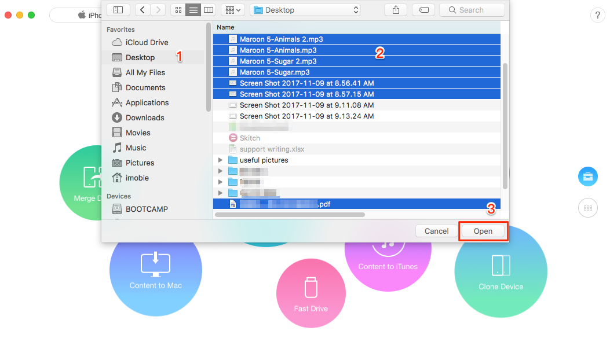Select Maroon 5-Sugar 2.mp3
The height and width of the screenshot is (364, 610).
tap(357, 61)
